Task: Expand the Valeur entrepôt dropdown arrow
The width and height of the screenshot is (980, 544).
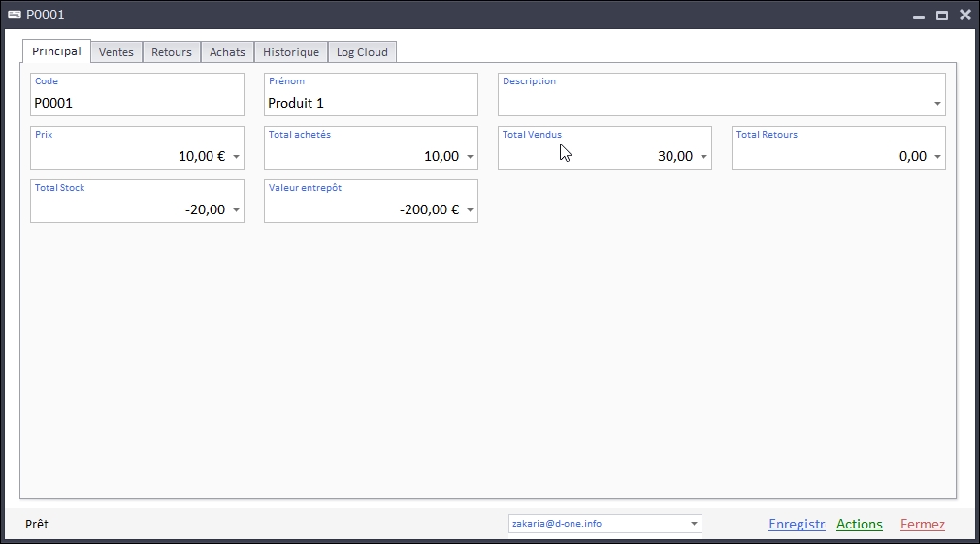Action: (470, 210)
